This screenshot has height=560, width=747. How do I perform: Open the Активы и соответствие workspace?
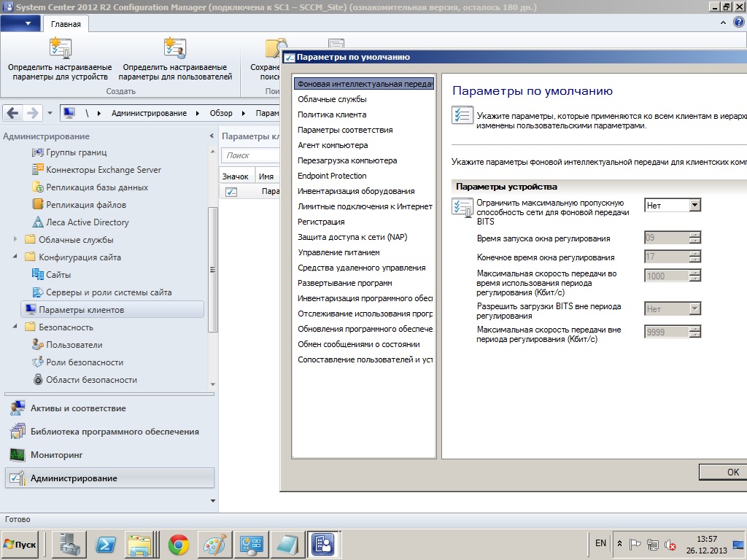[109, 408]
